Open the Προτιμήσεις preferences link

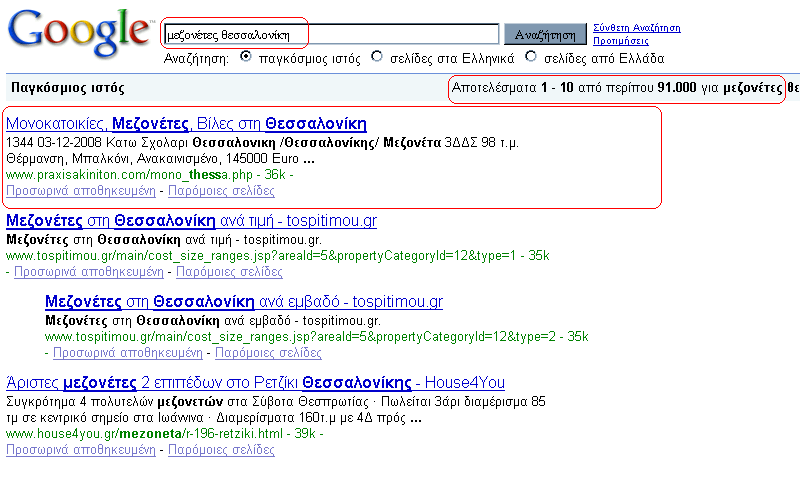tap(620, 42)
